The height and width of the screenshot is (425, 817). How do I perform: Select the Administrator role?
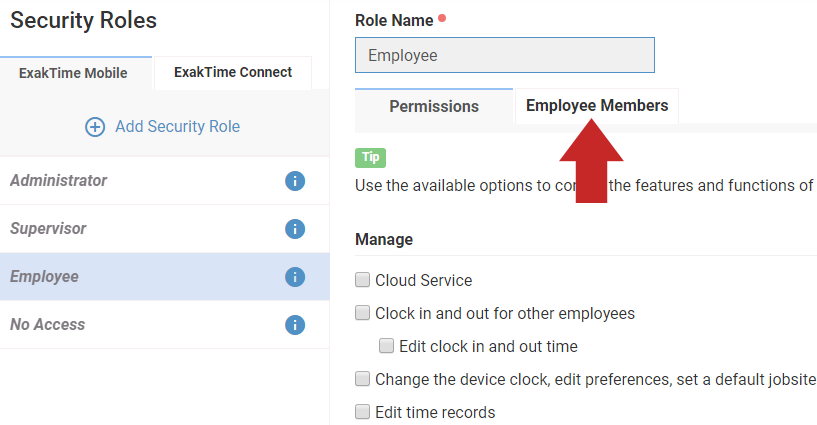165,181
